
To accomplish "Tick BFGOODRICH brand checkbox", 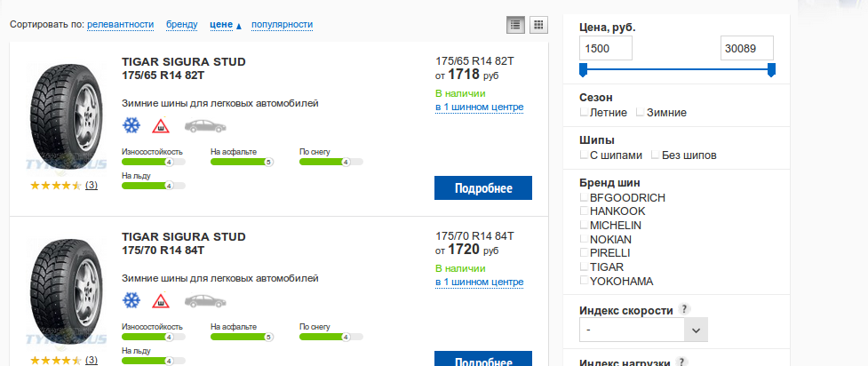I will coord(584,197).
